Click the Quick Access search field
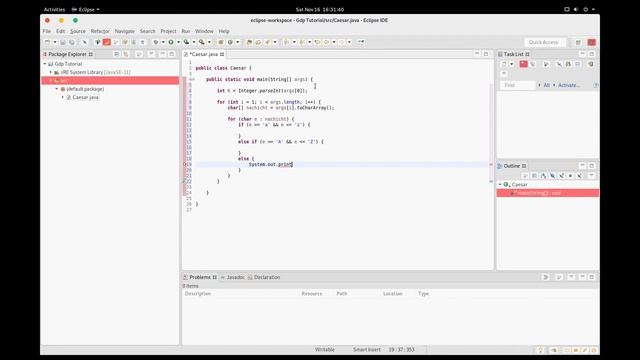640x360 pixels. click(x=544, y=42)
